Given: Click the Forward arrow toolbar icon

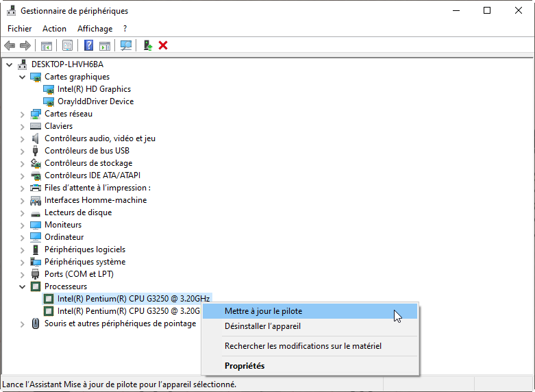Looking at the screenshot, I should click(25, 45).
